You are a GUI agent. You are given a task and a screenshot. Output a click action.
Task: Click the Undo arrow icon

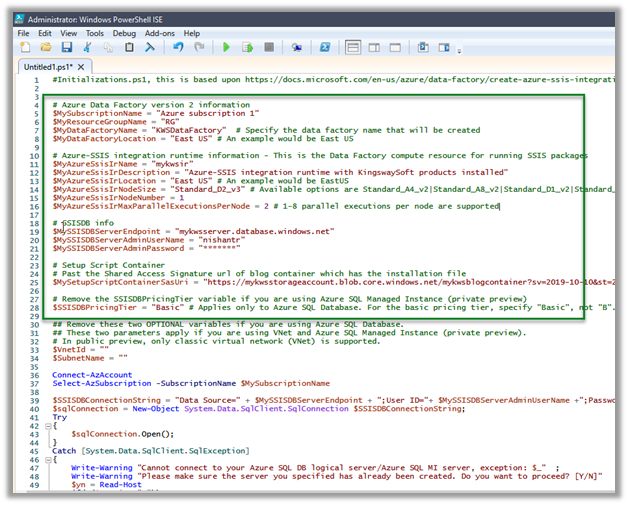click(x=178, y=47)
